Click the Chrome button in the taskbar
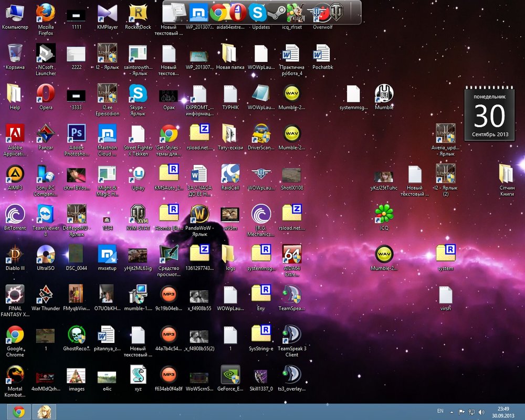 pos(18,412)
